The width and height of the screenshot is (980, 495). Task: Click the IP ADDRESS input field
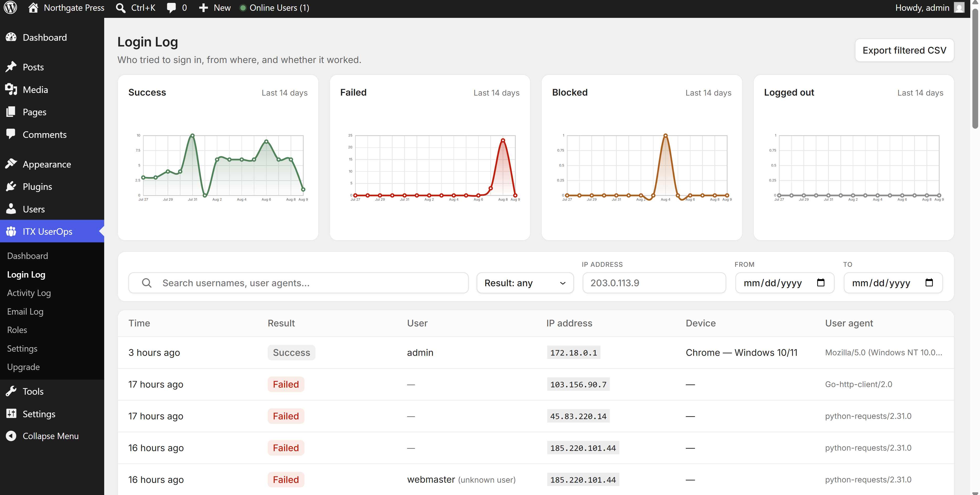[654, 283]
